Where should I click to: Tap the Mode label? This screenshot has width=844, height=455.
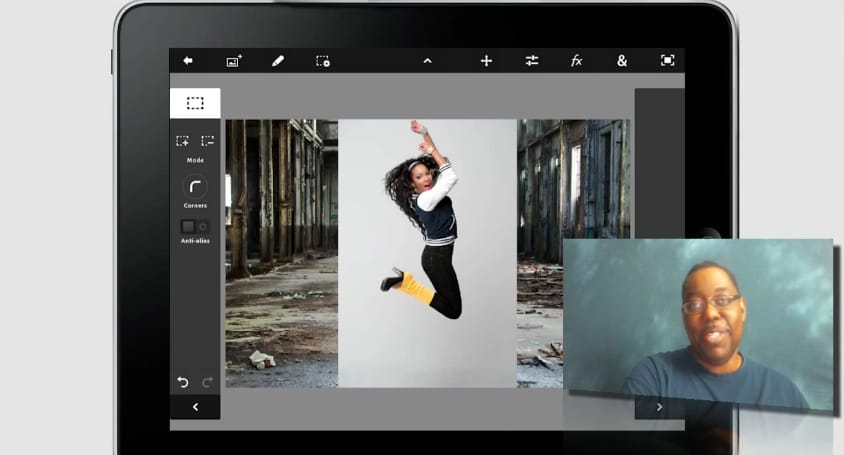(195, 160)
